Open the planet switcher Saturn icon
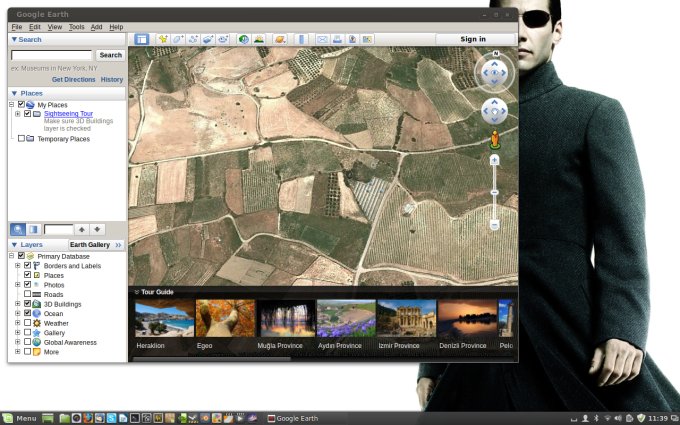 280,39
